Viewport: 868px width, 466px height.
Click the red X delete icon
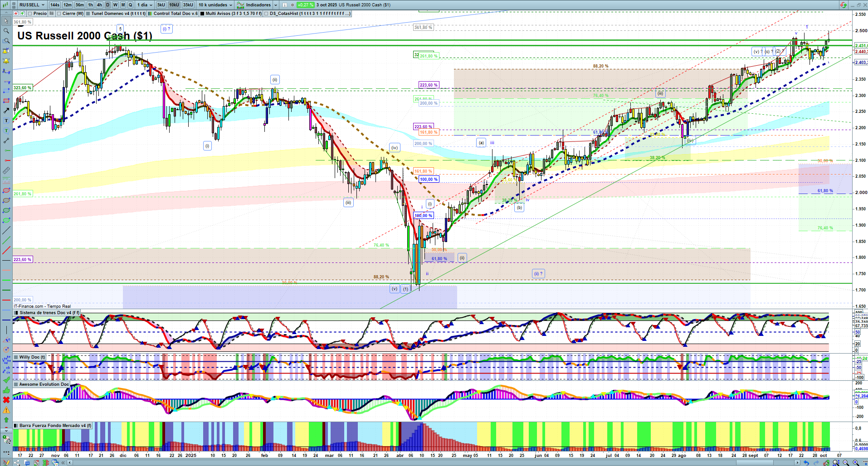pyautogui.click(x=6, y=400)
